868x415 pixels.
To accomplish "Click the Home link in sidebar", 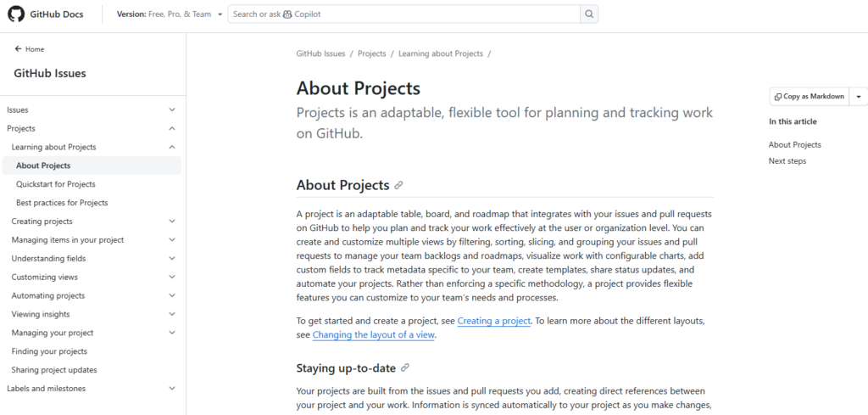I will tap(34, 49).
